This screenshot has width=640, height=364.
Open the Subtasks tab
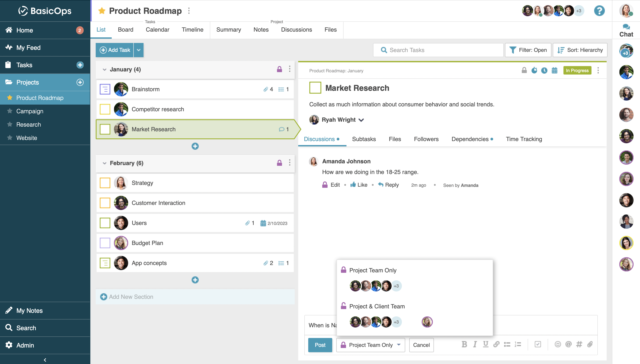364,139
